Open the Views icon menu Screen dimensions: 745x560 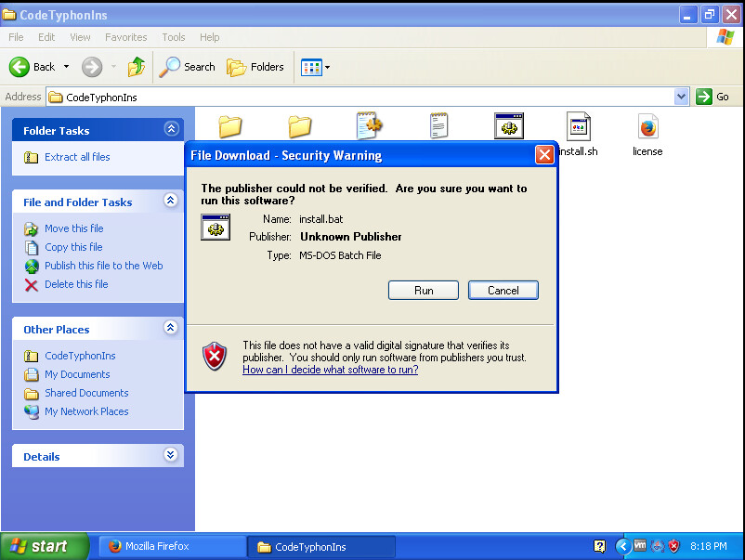pos(315,68)
